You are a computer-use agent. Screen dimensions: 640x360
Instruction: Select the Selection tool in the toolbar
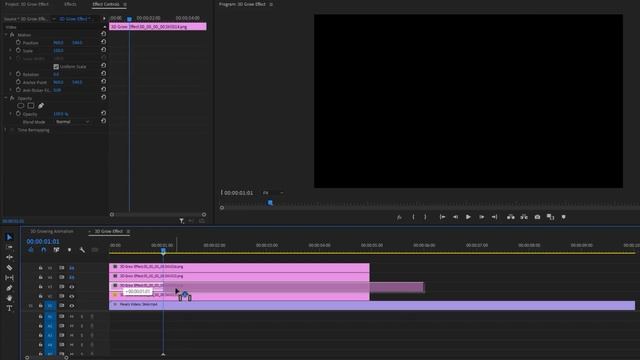(x=9, y=237)
